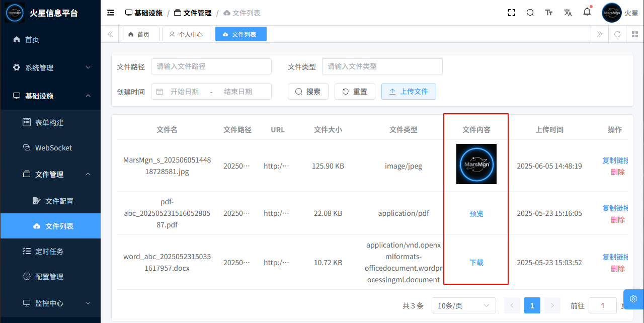
Task: Click the font size adjustment icon
Action: click(549, 13)
